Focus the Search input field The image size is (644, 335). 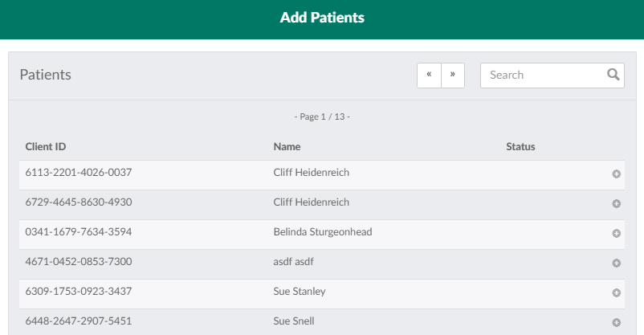point(542,75)
